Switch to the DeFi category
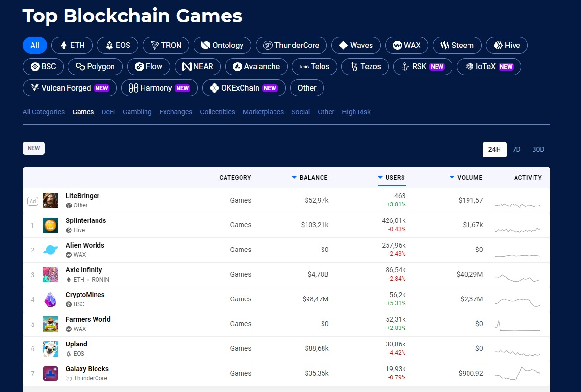 click(x=108, y=112)
